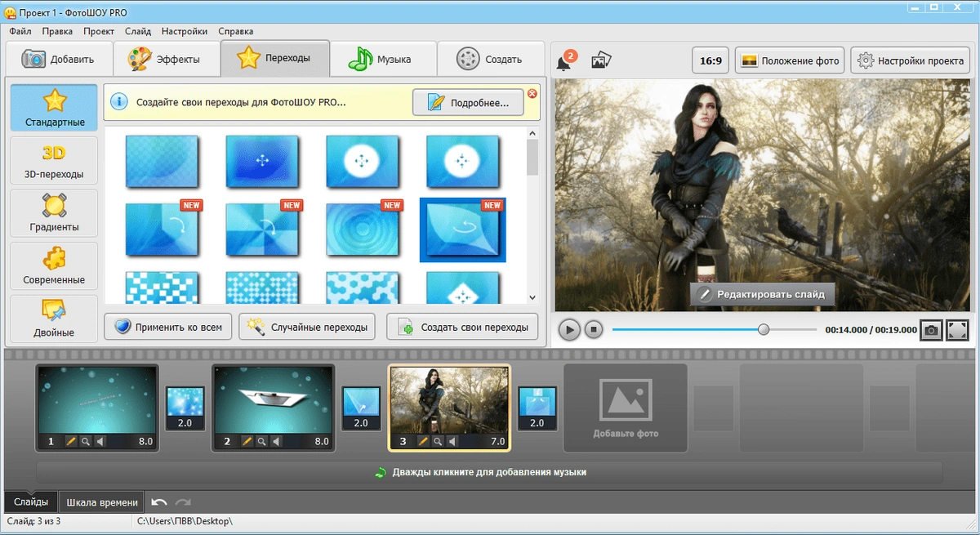980x535 pixels.
Task: Close the yellow info banner
Action: point(532,94)
